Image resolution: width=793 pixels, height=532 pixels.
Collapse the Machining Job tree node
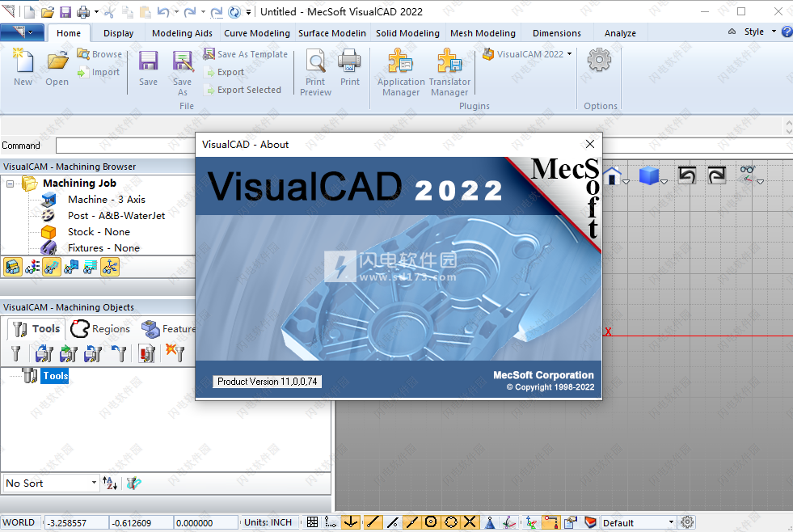click(x=11, y=184)
